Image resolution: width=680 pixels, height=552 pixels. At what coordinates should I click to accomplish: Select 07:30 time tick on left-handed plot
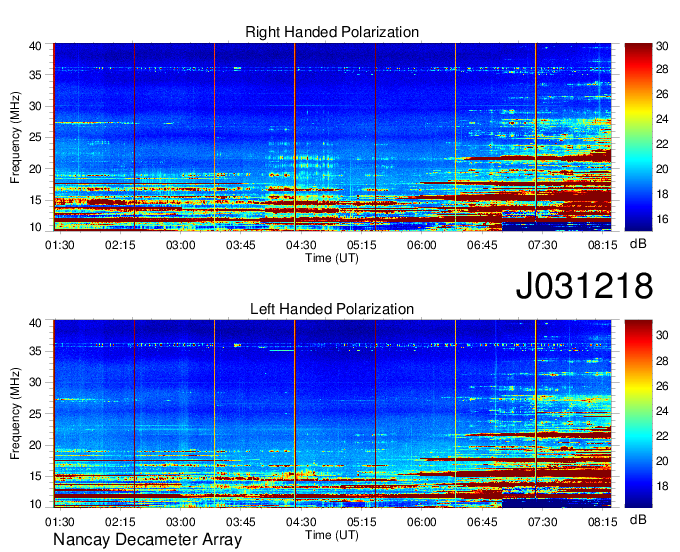[x=542, y=522]
